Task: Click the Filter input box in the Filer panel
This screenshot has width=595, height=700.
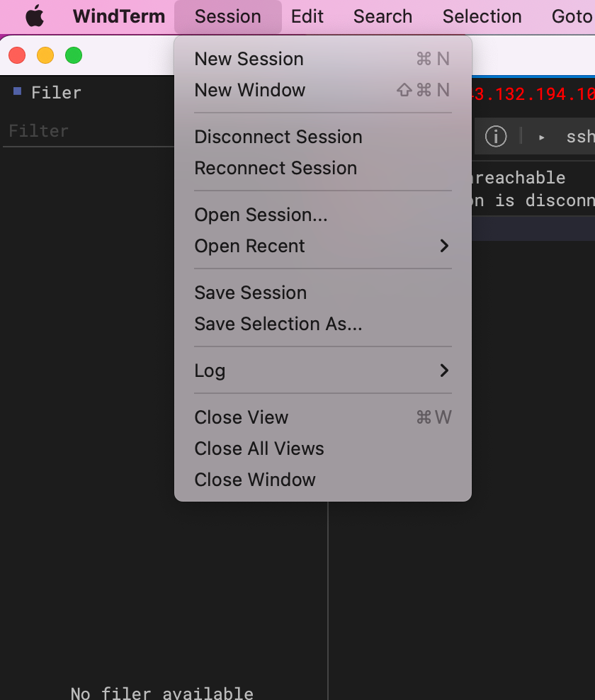Action: pos(85,130)
